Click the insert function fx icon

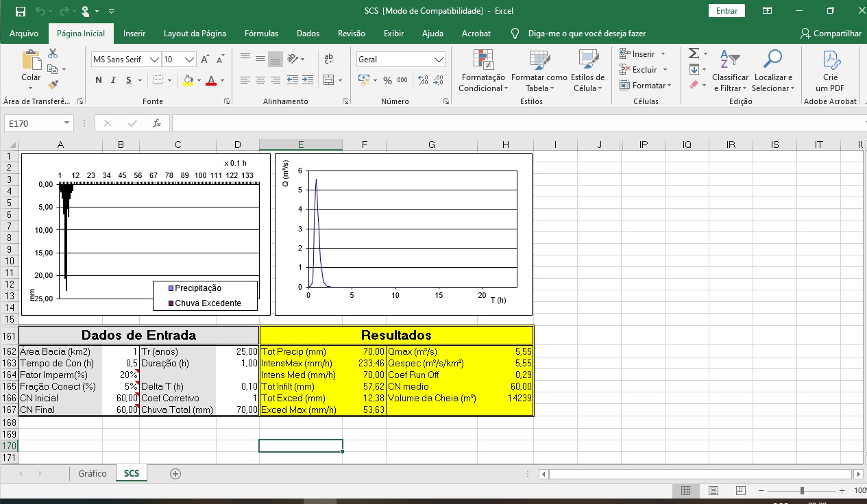tap(157, 123)
